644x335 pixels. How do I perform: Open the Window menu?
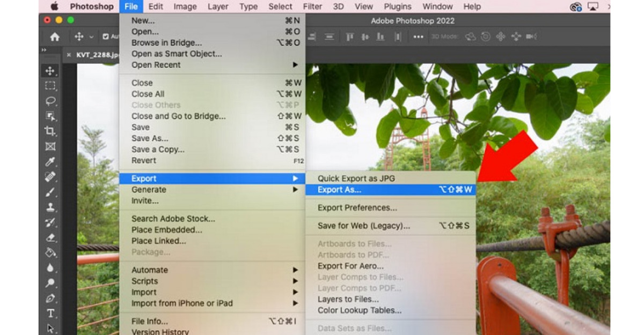tap(437, 7)
